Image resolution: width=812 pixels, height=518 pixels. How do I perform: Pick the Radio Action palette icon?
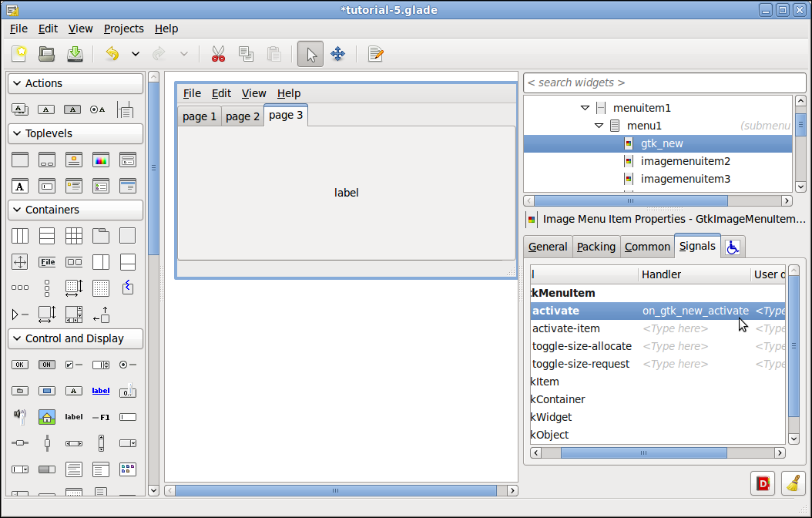click(97, 109)
